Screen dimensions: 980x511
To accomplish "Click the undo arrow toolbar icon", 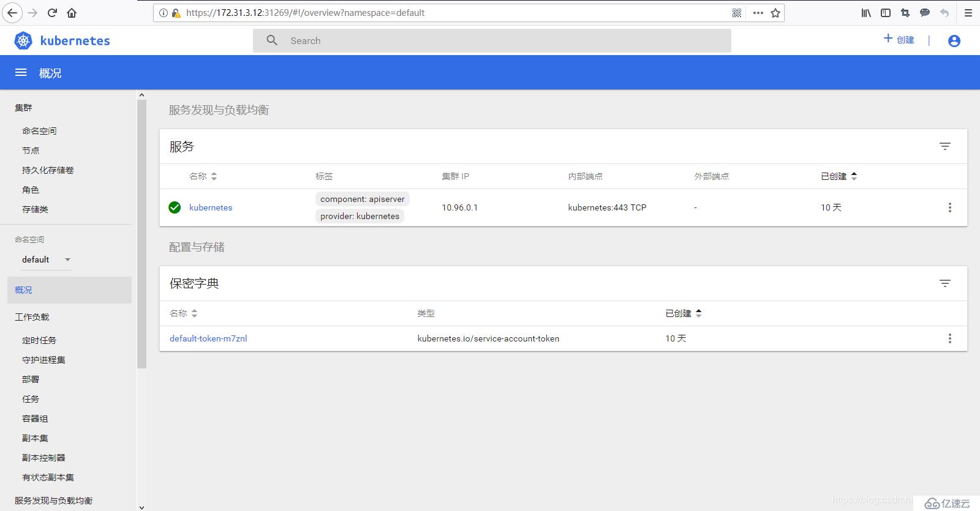I will 944,13.
